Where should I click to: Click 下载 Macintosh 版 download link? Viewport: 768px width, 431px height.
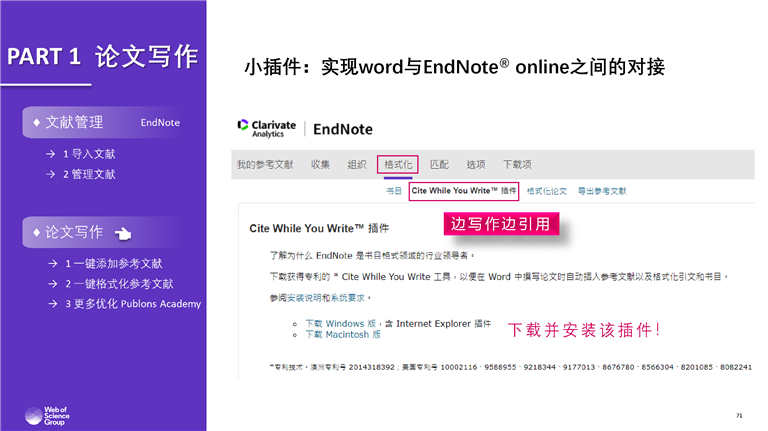click(343, 335)
